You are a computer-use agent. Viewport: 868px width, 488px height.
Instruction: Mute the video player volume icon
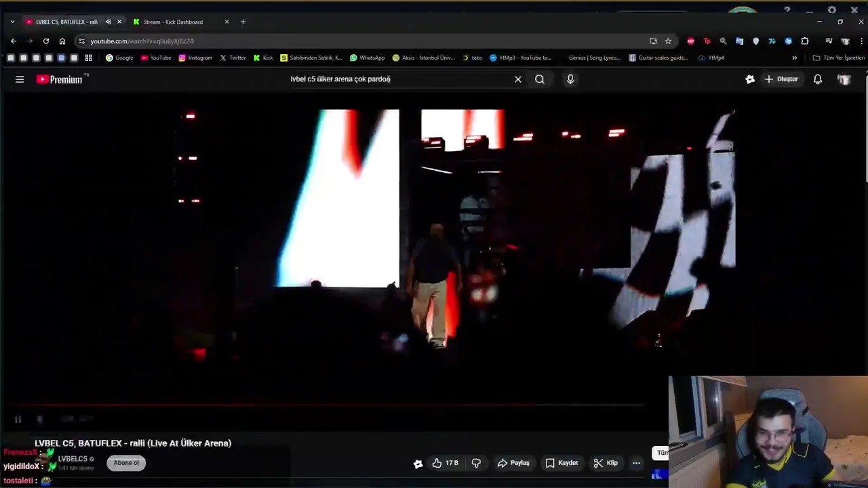click(39, 420)
